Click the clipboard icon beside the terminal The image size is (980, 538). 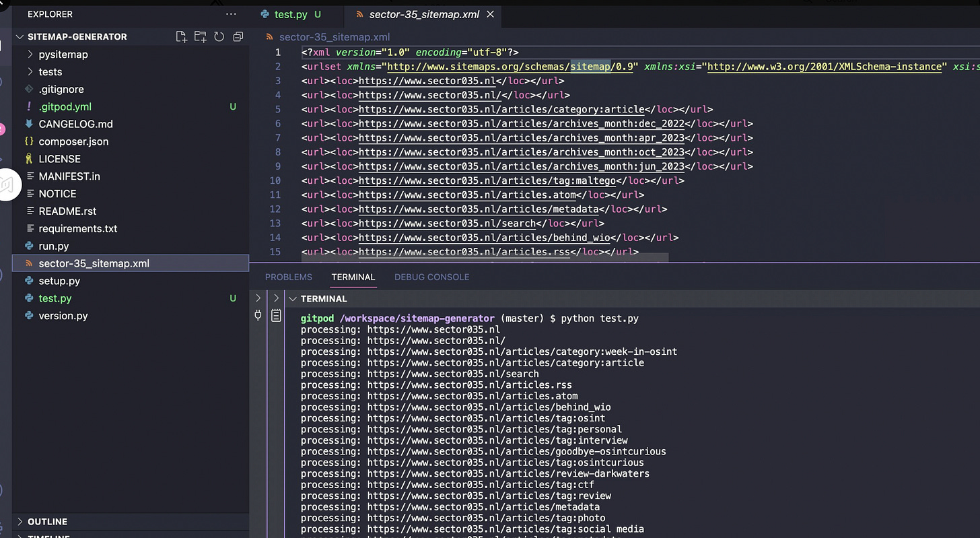pyautogui.click(x=276, y=315)
